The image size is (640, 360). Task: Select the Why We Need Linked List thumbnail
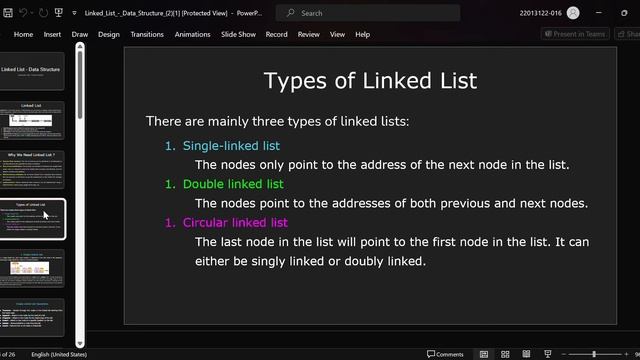pos(32,170)
